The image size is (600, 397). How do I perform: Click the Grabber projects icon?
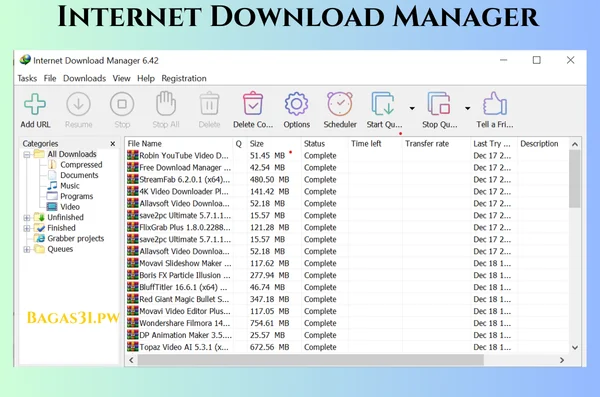click(39, 238)
